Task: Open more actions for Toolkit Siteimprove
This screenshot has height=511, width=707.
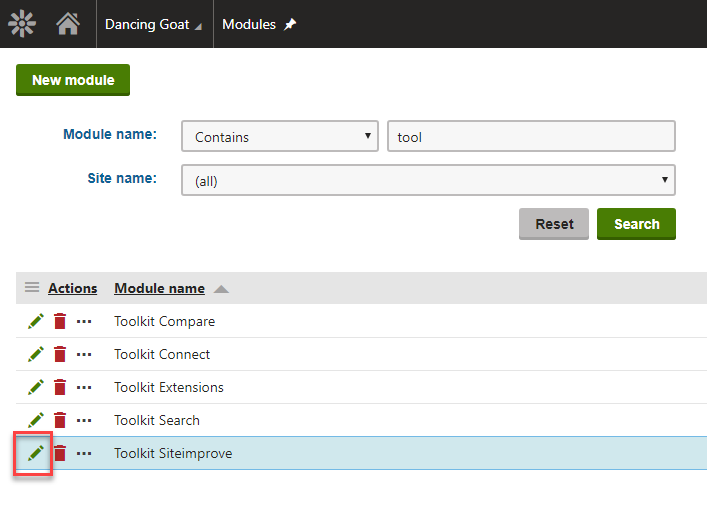Action: pos(84,453)
